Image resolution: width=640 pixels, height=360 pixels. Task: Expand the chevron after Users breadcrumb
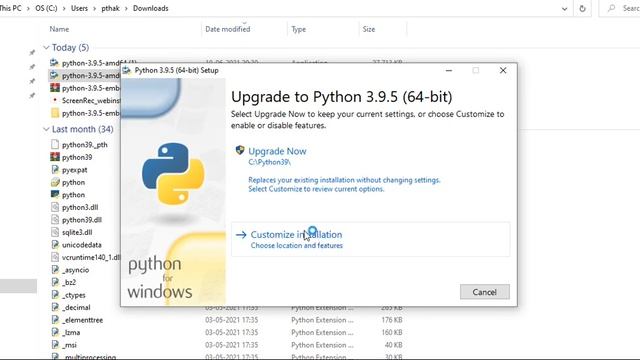pyautogui.click(x=95, y=9)
